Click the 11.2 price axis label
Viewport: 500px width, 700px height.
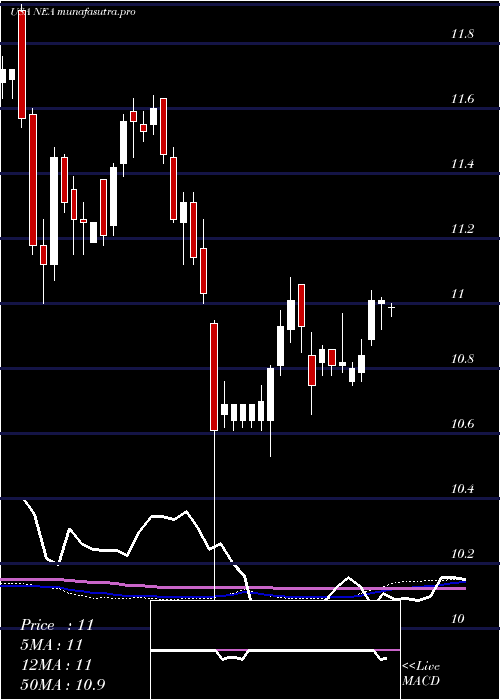pyautogui.click(x=462, y=229)
